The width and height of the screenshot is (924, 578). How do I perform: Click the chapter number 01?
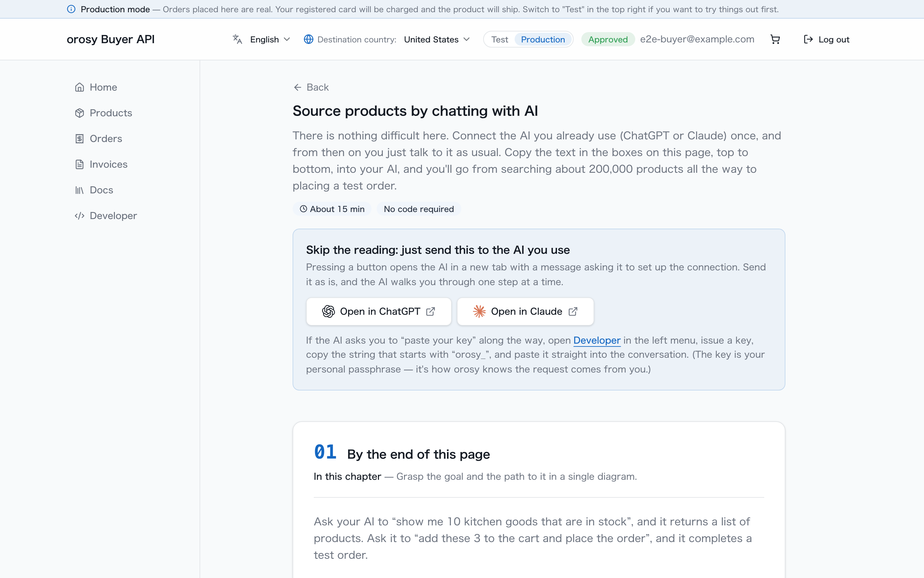pos(325,452)
